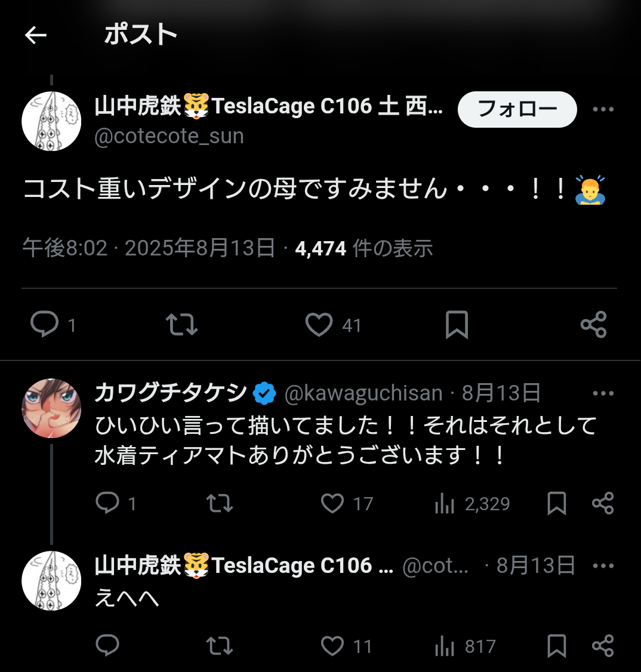
Task: Open the @kawaguchisan profile handle
Action: [x=363, y=393]
